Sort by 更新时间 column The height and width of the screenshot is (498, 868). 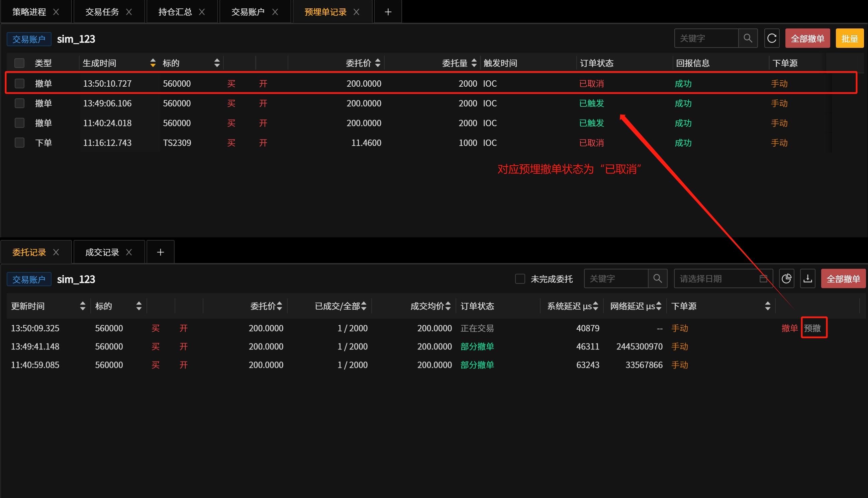click(82, 306)
